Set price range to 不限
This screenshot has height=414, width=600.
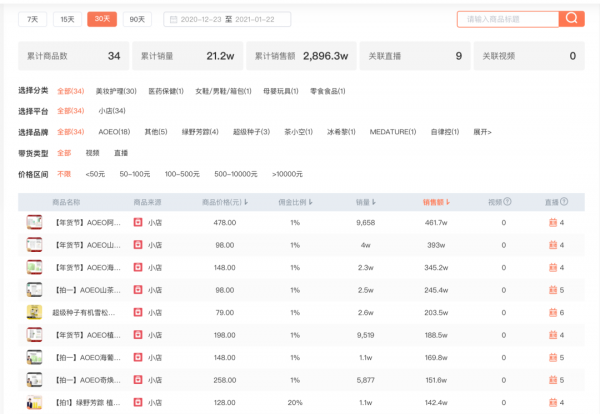pyautogui.click(x=64, y=174)
